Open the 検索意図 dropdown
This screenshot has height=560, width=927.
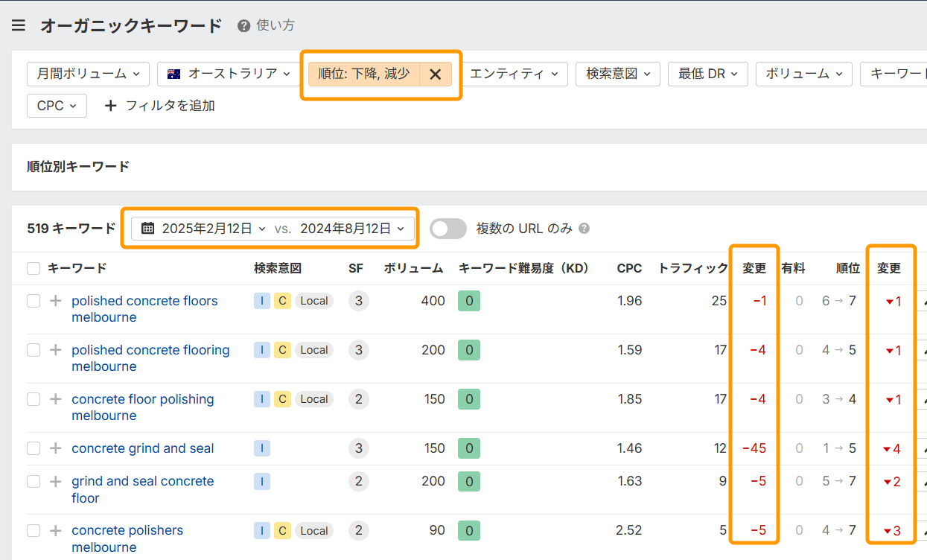coord(617,74)
